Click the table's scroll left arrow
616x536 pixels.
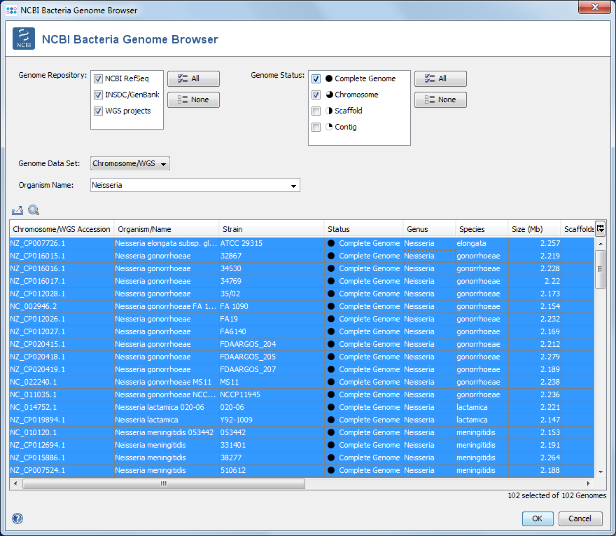15,484
